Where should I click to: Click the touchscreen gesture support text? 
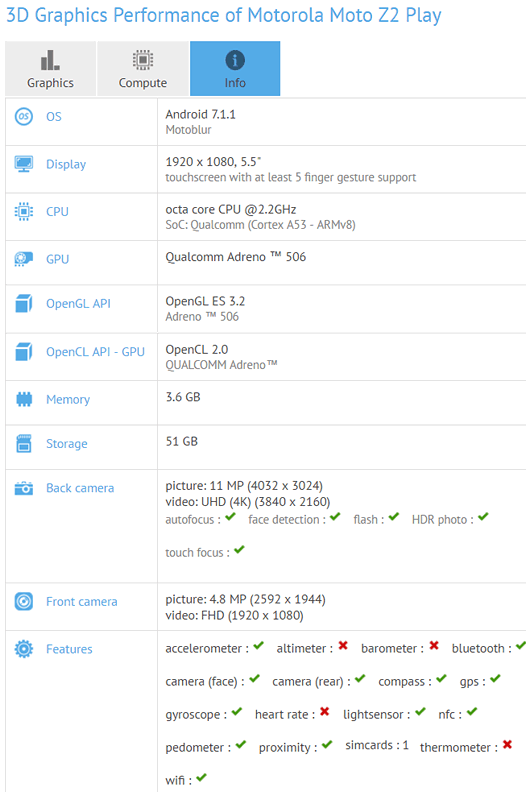click(x=291, y=178)
